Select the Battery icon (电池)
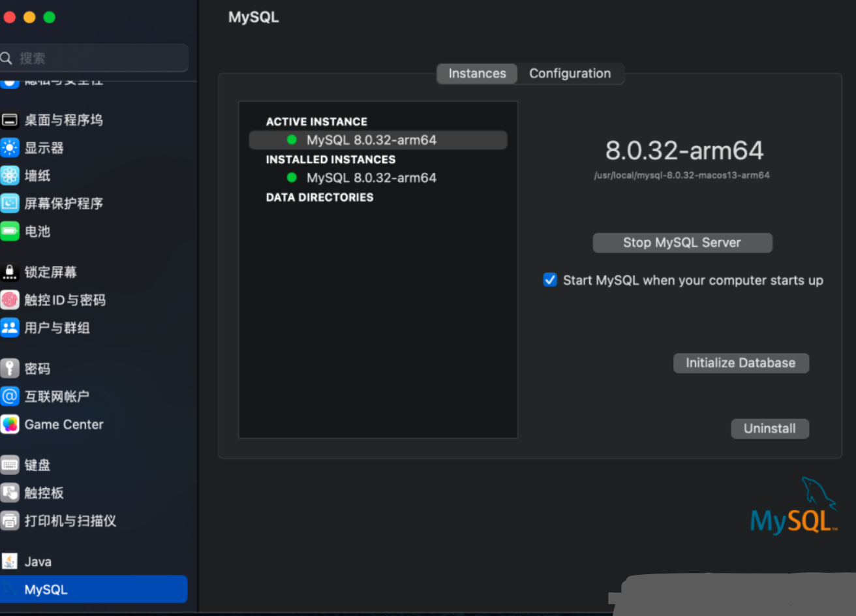This screenshot has width=856, height=616. [x=10, y=231]
